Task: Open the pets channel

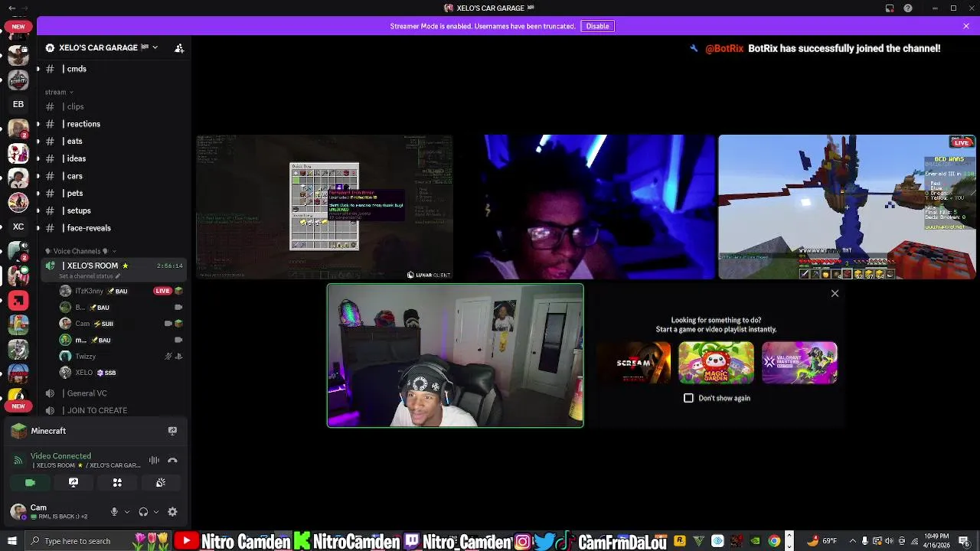Action: [113, 193]
